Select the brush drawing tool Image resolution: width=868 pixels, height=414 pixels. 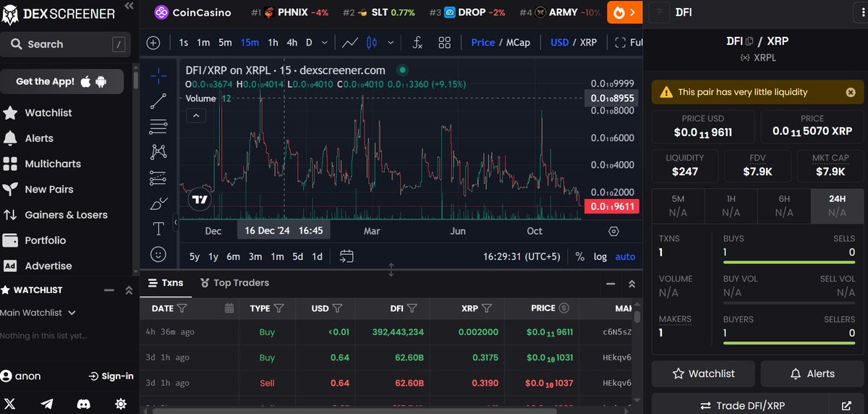[x=158, y=203]
